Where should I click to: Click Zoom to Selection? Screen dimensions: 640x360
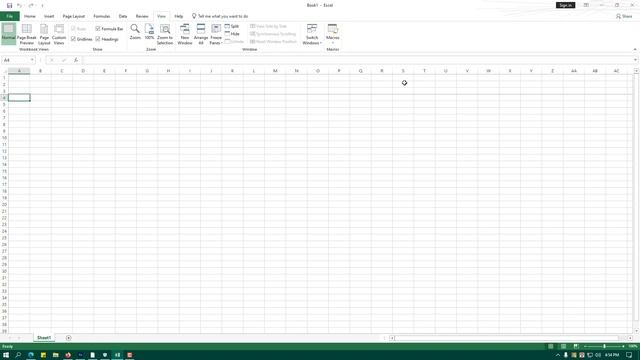(165, 33)
